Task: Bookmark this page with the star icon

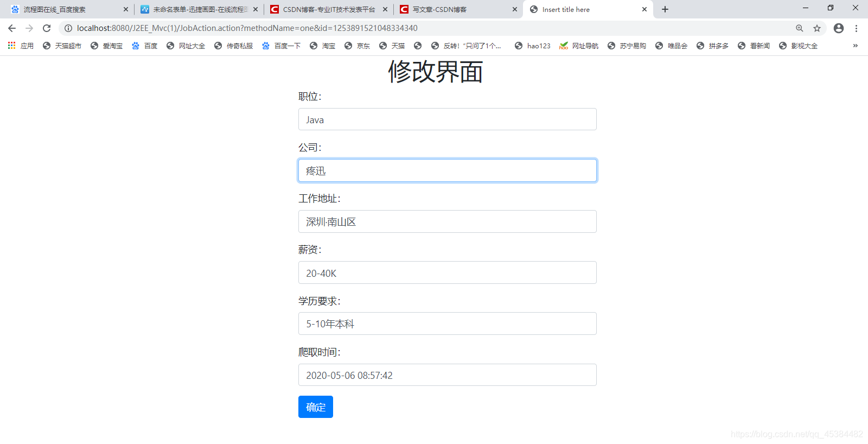Action: click(x=817, y=28)
